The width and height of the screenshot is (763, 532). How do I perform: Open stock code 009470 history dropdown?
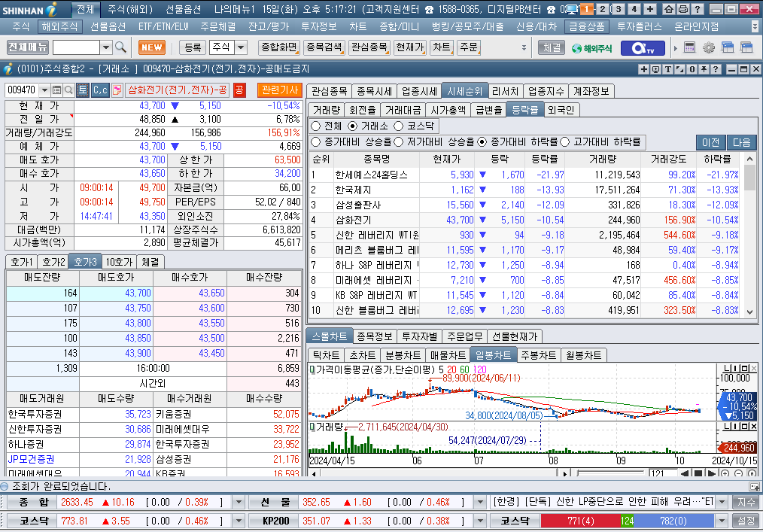pyautogui.click(x=44, y=90)
